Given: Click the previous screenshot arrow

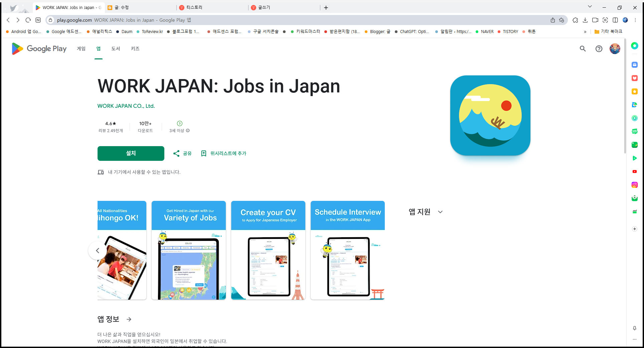Looking at the screenshot, I should click(98, 251).
